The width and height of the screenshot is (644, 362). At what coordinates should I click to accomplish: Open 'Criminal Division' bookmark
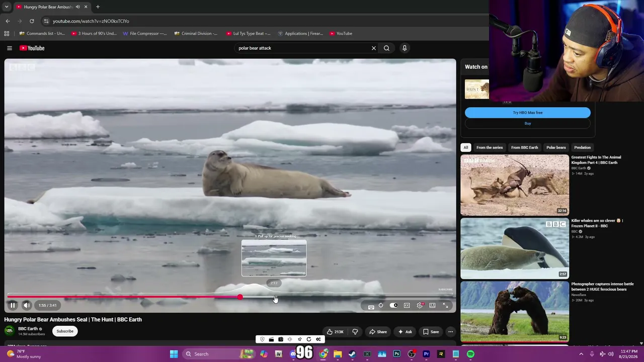(196, 34)
